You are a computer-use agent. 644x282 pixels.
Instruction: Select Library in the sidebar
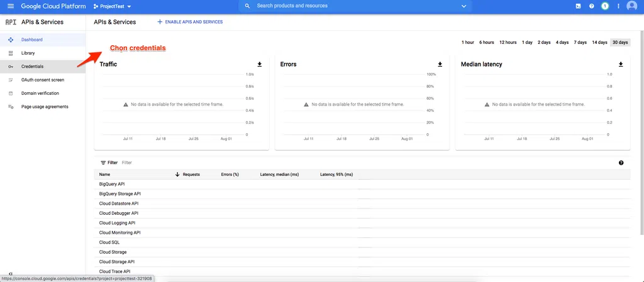[x=43, y=53]
